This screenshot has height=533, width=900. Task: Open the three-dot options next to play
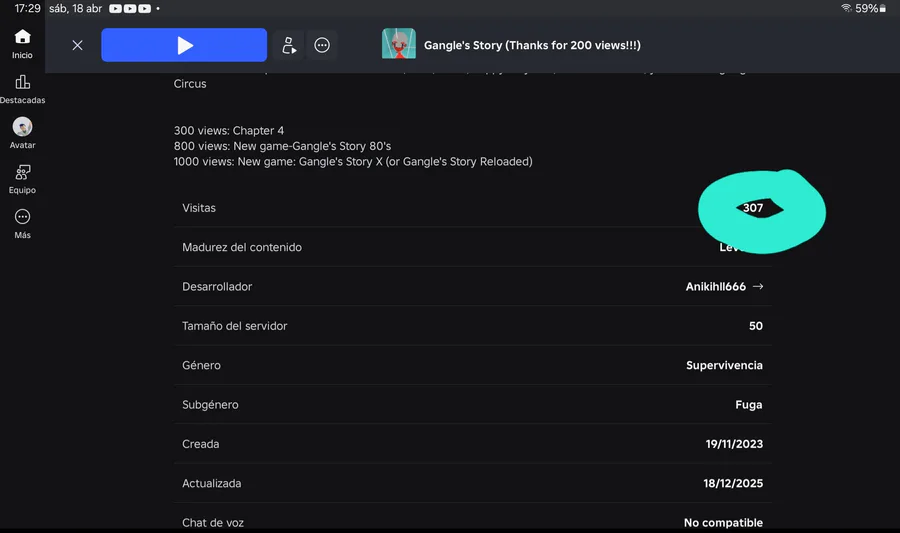click(322, 45)
